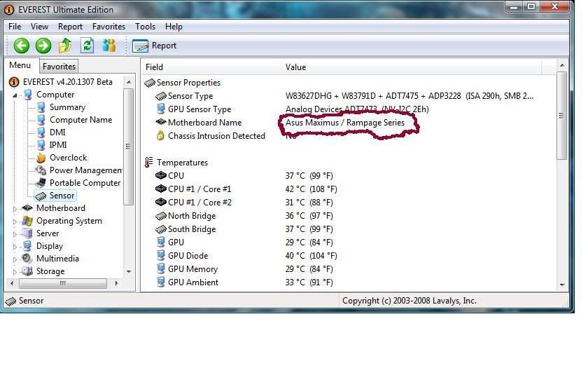Click the Display monitor icon in the tree
This screenshot has height=368, width=588.
(27, 246)
